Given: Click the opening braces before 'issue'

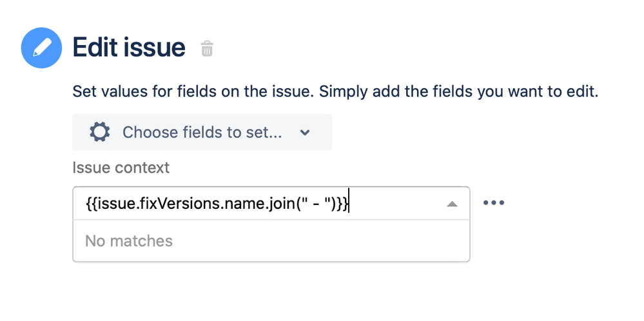Looking at the screenshot, I should pyautogui.click(x=92, y=204).
